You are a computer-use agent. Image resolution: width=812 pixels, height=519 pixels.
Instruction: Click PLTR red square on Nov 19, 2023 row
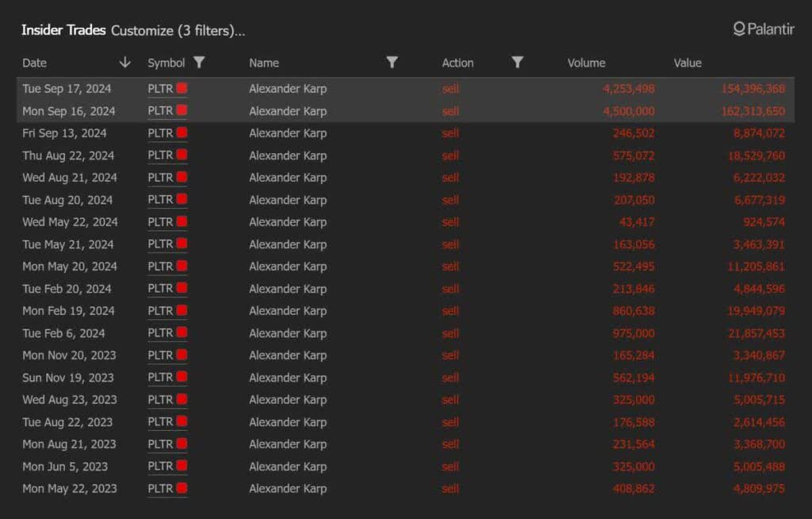tap(182, 378)
